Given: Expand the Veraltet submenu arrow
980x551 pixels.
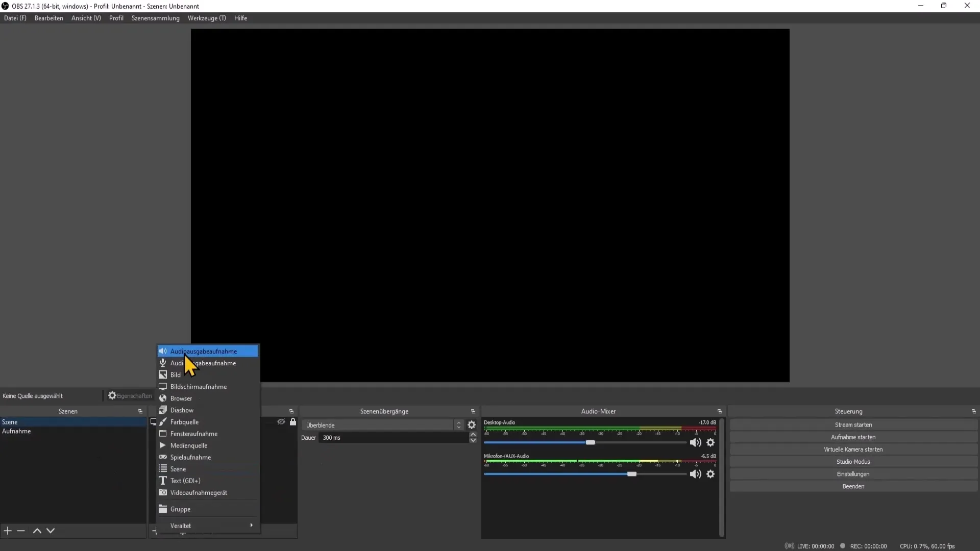Looking at the screenshot, I should 251,525.
